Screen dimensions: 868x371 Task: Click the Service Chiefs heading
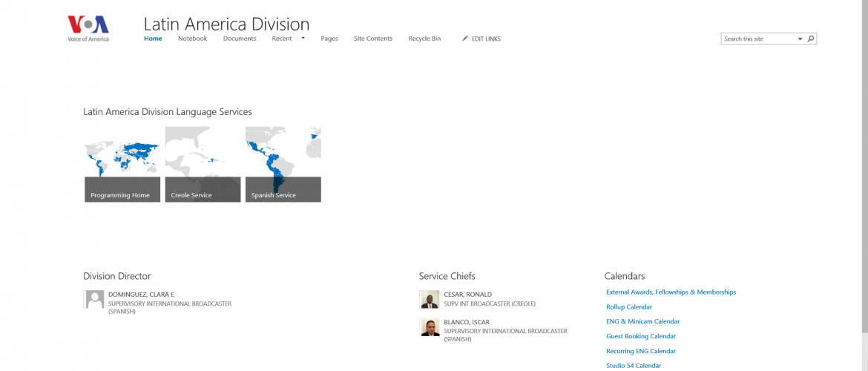447,276
